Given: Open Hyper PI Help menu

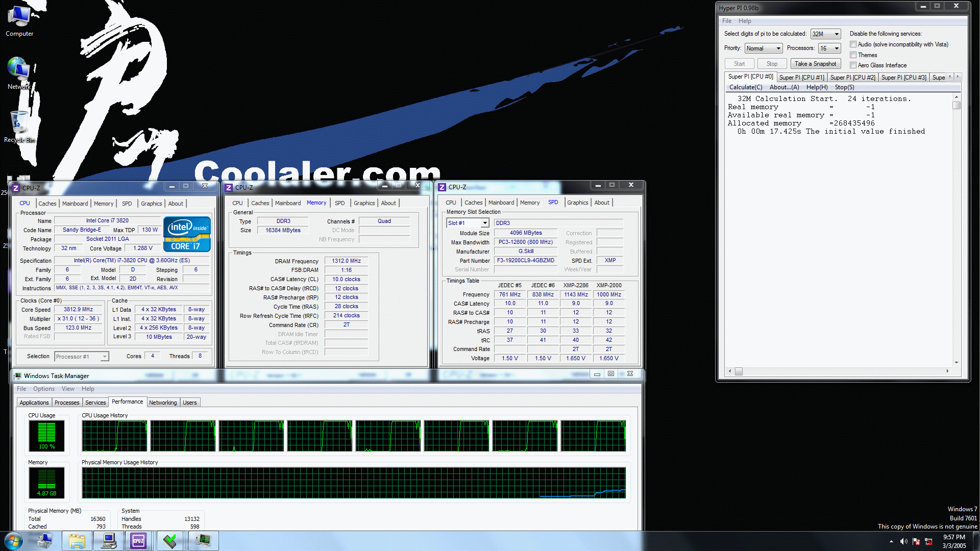Looking at the screenshot, I should click(x=745, y=21).
